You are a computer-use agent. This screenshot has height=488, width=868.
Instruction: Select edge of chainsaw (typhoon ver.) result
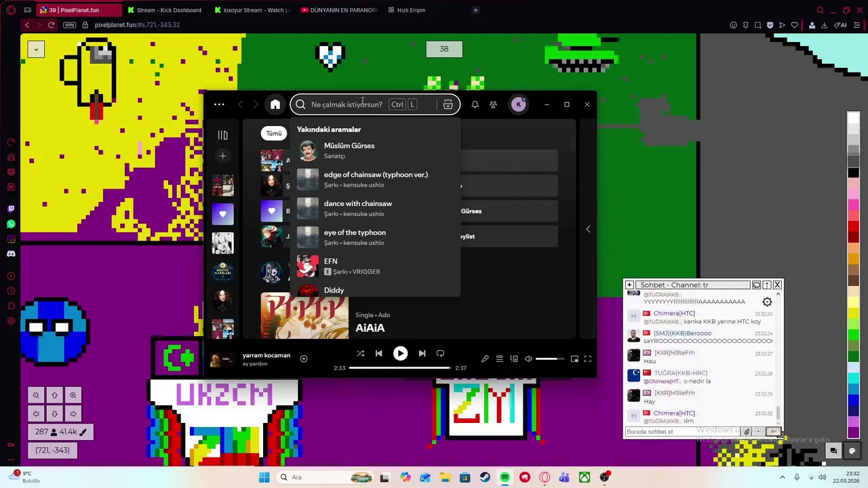point(375,180)
